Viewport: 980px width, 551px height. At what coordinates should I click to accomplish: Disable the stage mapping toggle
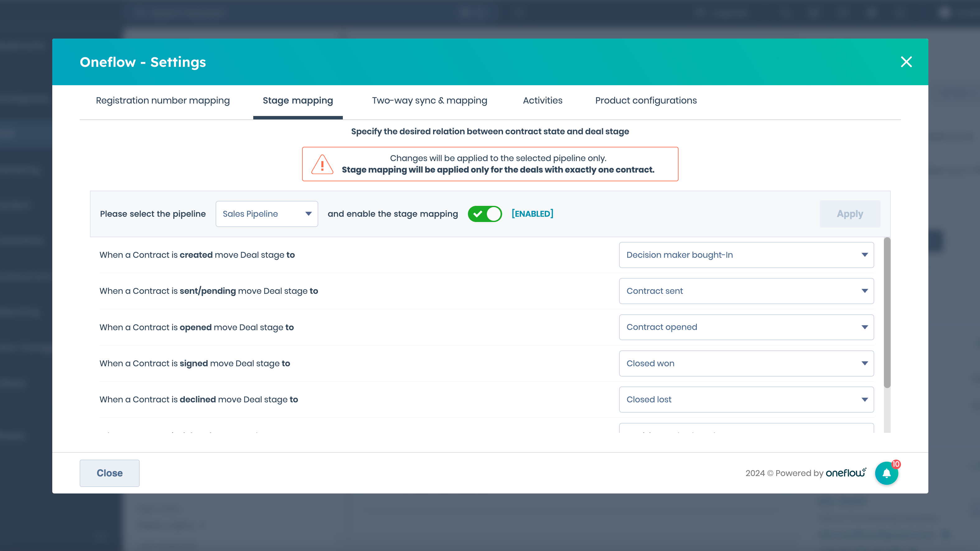[x=484, y=214]
